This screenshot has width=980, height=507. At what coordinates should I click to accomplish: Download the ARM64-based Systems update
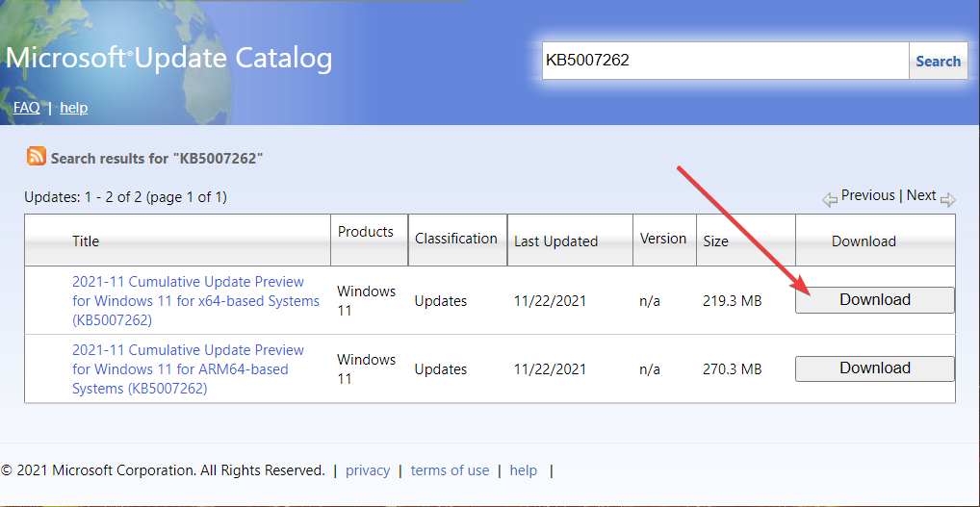(x=874, y=368)
